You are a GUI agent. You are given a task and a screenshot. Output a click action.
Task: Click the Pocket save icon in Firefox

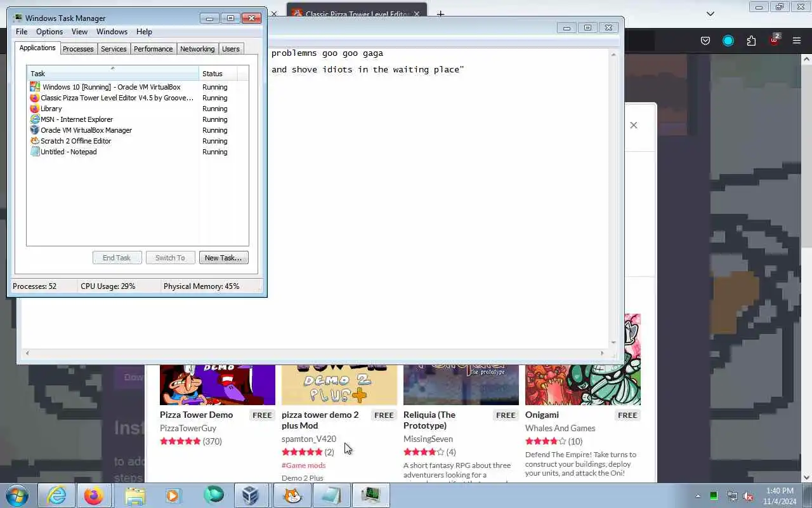[705, 41]
